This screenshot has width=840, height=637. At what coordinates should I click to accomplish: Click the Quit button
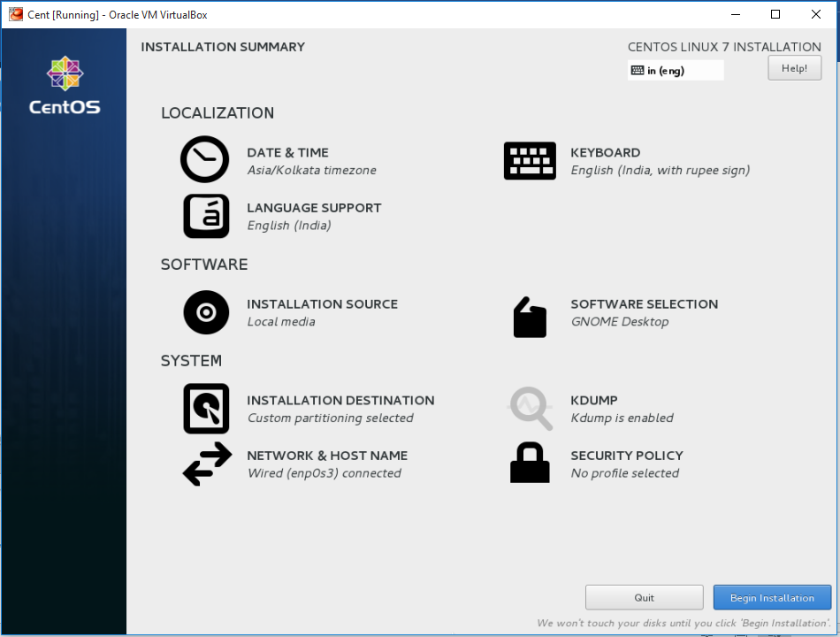tap(644, 597)
